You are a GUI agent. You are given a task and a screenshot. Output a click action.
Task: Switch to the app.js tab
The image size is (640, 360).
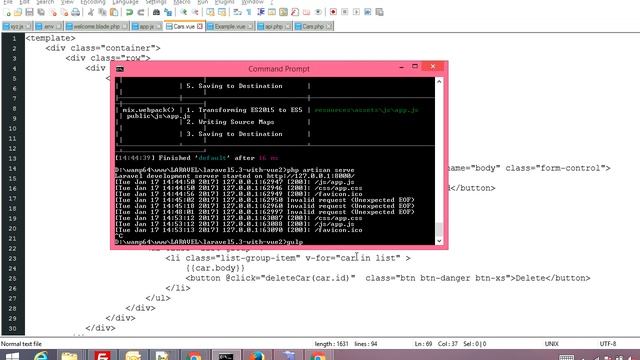[147, 27]
